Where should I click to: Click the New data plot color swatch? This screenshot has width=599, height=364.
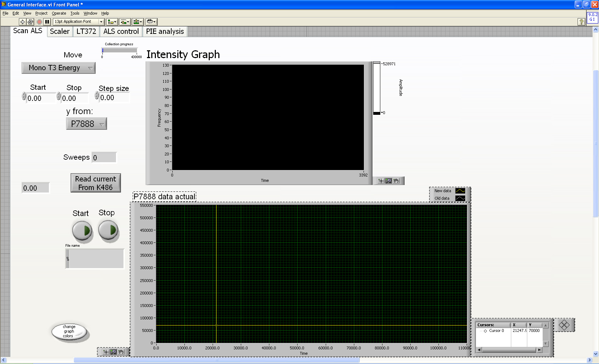click(460, 191)
